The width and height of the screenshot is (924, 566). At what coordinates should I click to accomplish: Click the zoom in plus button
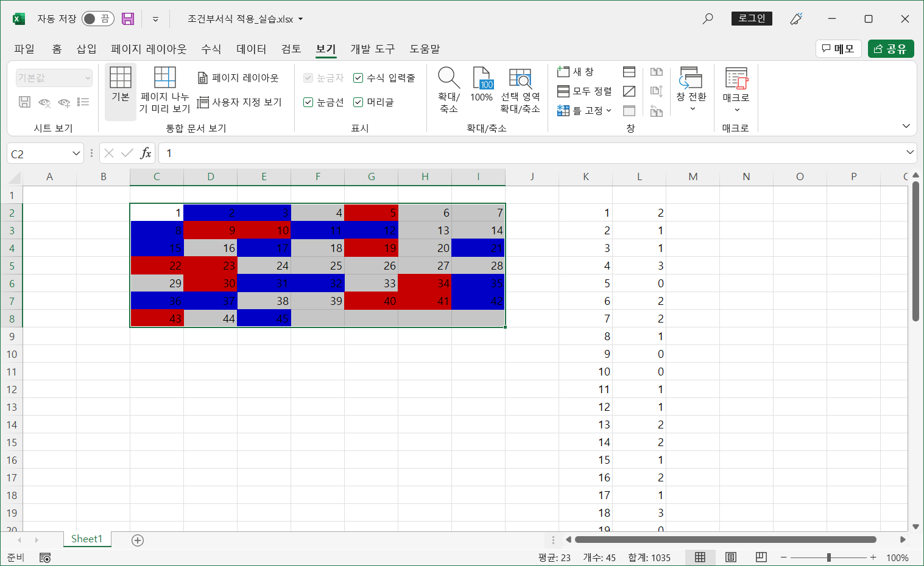[873, 557]
